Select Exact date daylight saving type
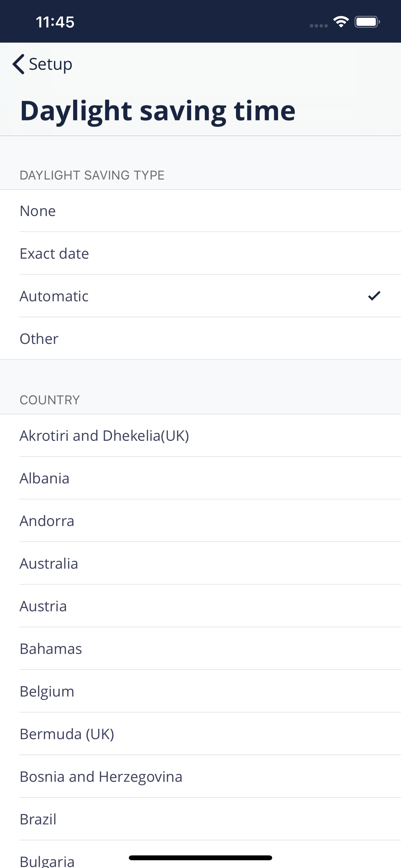 coord(200,253)
